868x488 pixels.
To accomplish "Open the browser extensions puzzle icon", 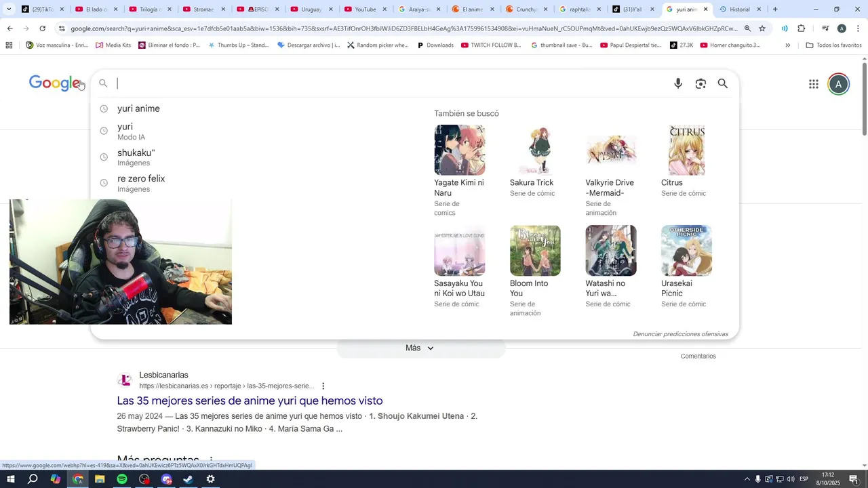I will (x=802, y=28).
